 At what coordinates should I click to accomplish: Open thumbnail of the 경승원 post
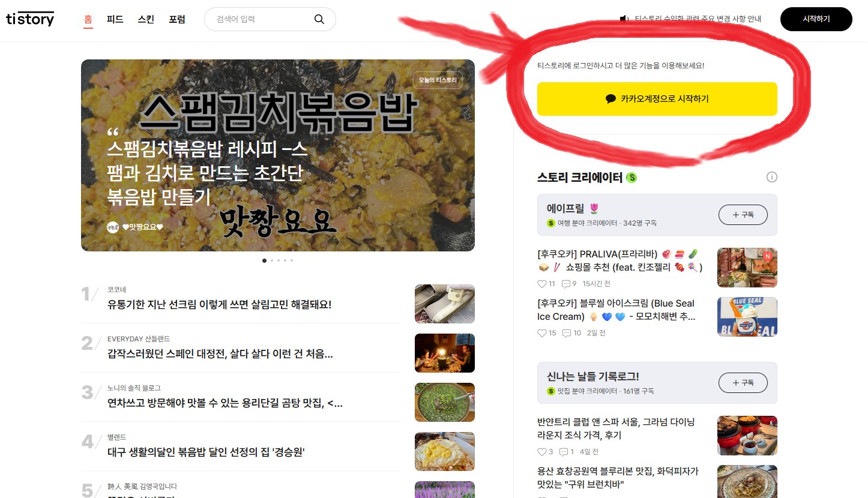(x=445, y=452)
